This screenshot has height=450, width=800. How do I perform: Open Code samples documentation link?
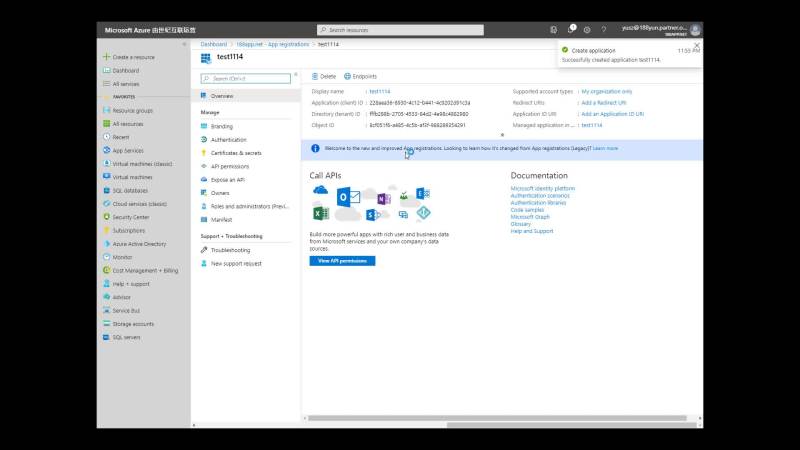pos(527,210)
